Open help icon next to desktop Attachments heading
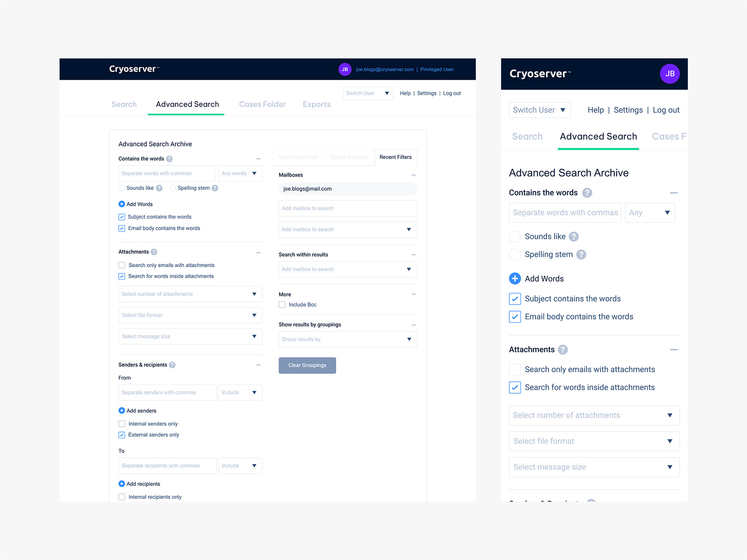The height and width of the screenshot is (560, 747). (154, 252)
